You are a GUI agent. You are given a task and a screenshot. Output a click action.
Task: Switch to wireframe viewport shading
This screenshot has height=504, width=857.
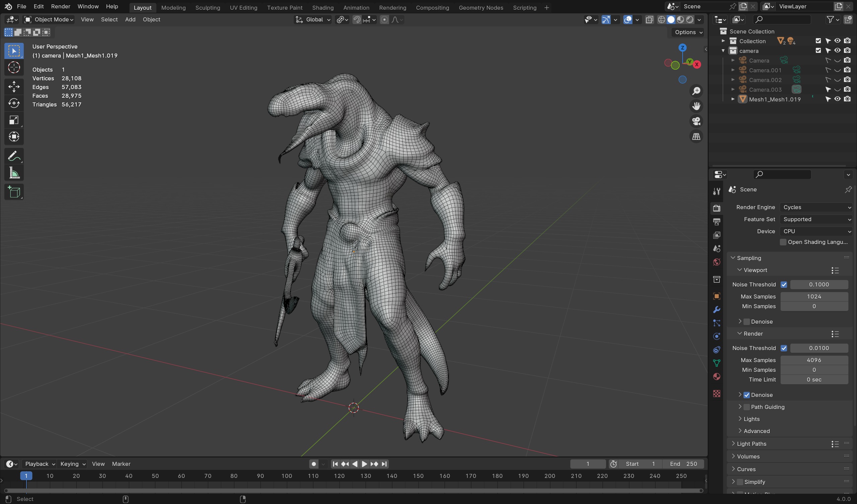coord(661,20)
